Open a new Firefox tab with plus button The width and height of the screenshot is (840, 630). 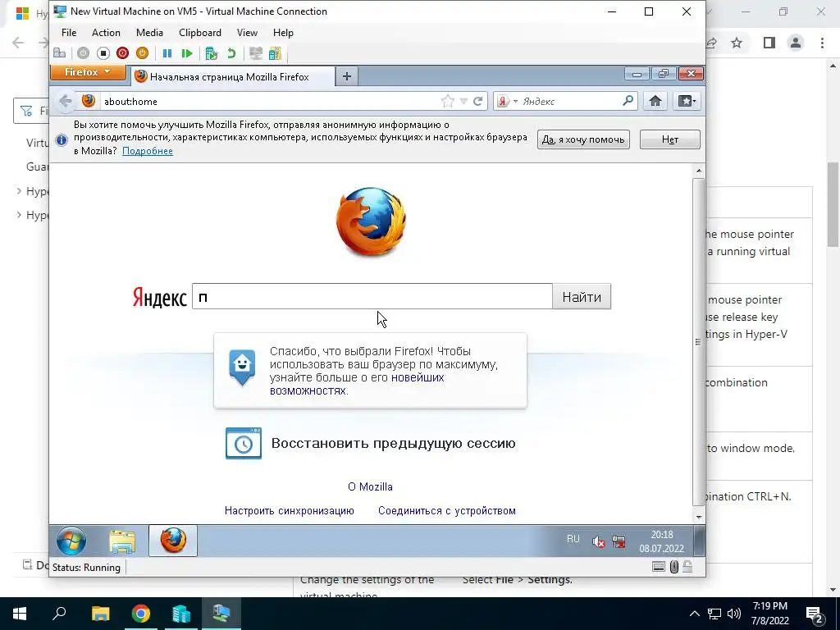click(347, 76)
